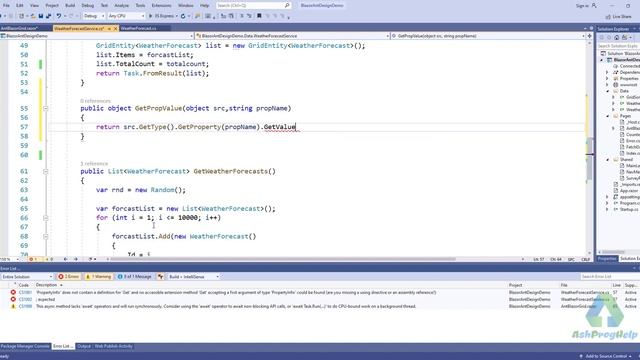Image resolution: width=640 pixels, height=360 pixels.
Task: Open the File menu
Action: click(6, 6)
